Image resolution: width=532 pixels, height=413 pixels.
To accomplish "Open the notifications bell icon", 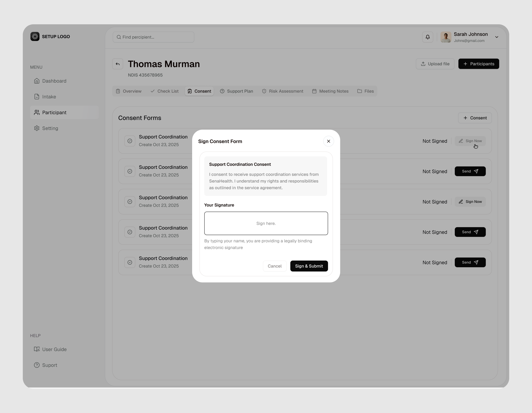I will tap(427, 37).
